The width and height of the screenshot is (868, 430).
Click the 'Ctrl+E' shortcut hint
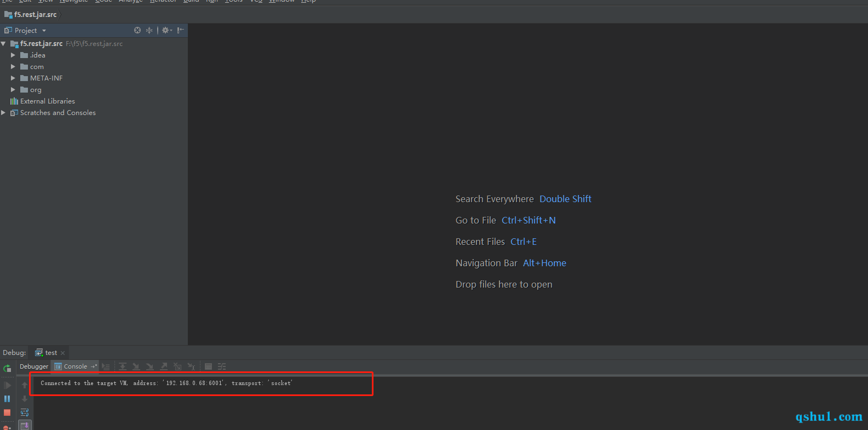(524, 242)
